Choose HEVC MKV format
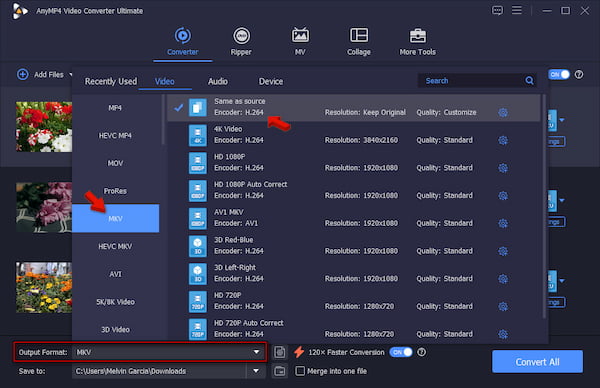 tap(115, 246)
